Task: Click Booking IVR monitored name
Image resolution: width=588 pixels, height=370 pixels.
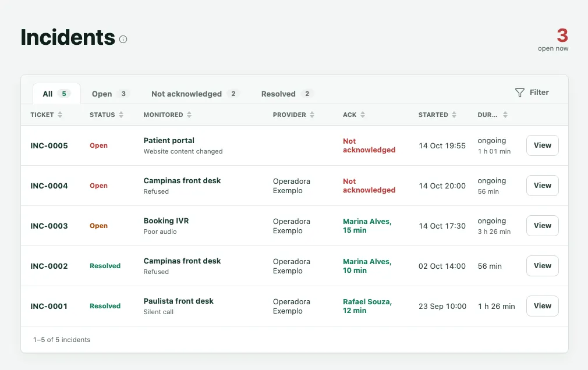Action: click(x=166, y=221)
